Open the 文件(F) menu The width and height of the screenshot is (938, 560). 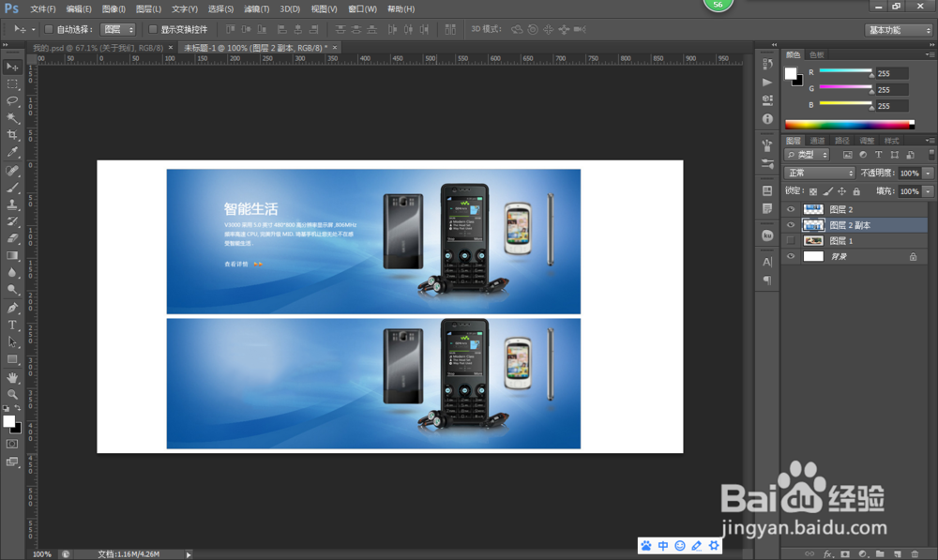click(x=43, y=9)
